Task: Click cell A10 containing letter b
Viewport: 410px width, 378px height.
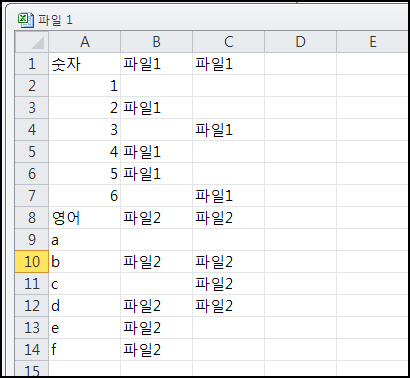Action: pos(85,262)
